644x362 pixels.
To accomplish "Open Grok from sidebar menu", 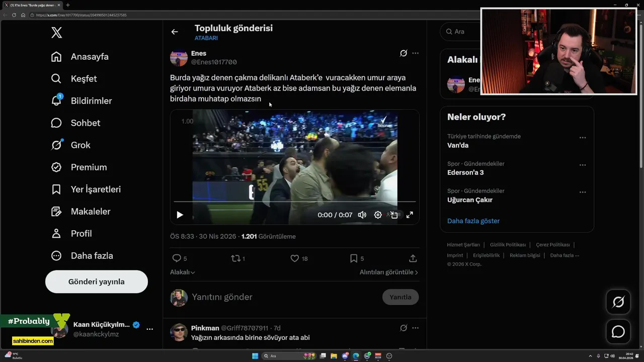I will click(70, 145).
